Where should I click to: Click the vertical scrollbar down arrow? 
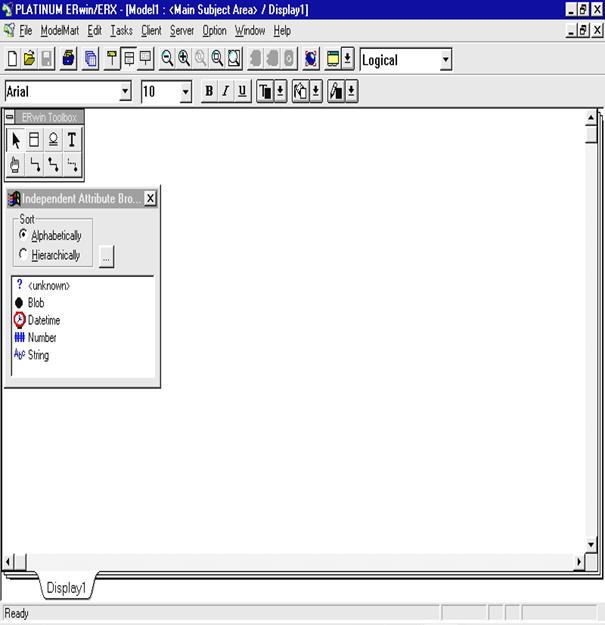(x=591, y=544)
